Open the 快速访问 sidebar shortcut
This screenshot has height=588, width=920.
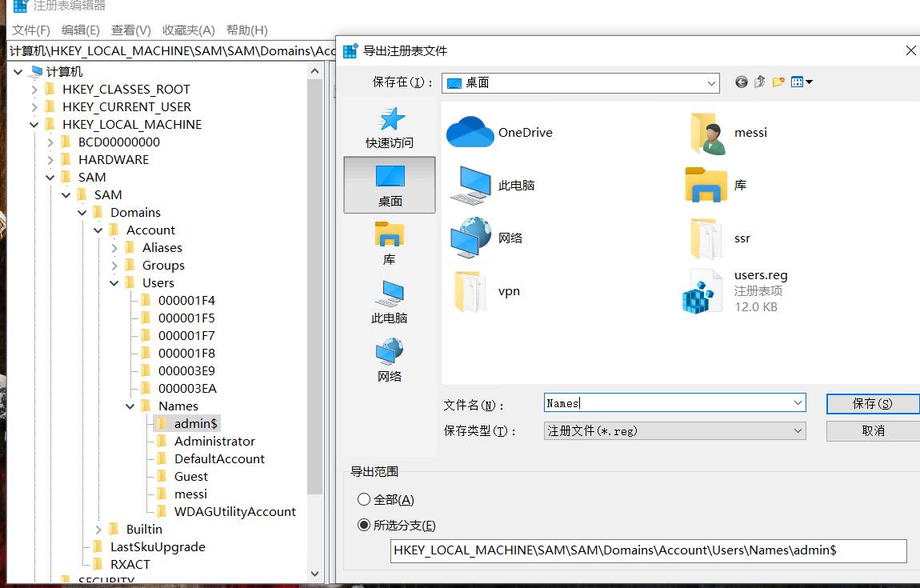click(x=390, y=128)
